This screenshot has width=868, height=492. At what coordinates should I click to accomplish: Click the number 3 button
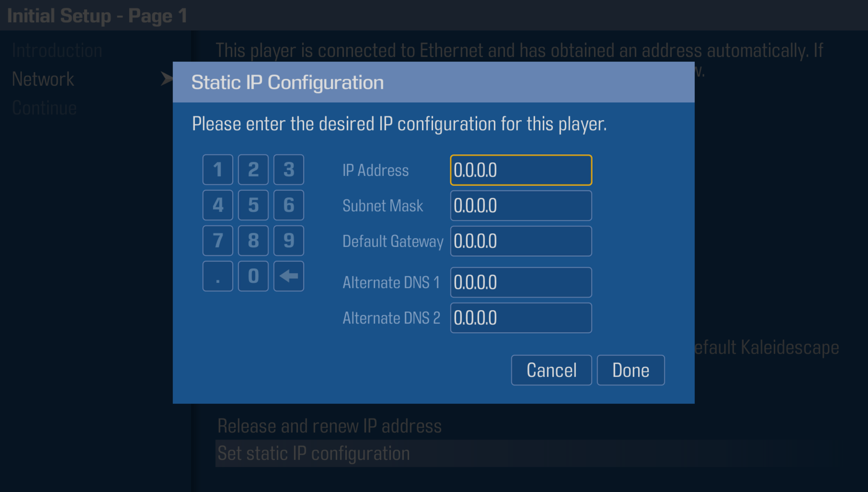pos(289,168)
